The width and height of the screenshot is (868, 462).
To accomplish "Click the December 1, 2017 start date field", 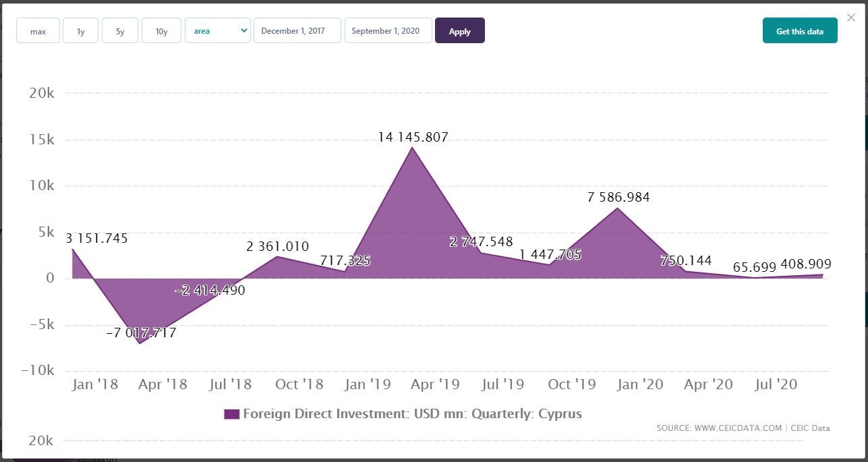I will [x=297, y=31].
